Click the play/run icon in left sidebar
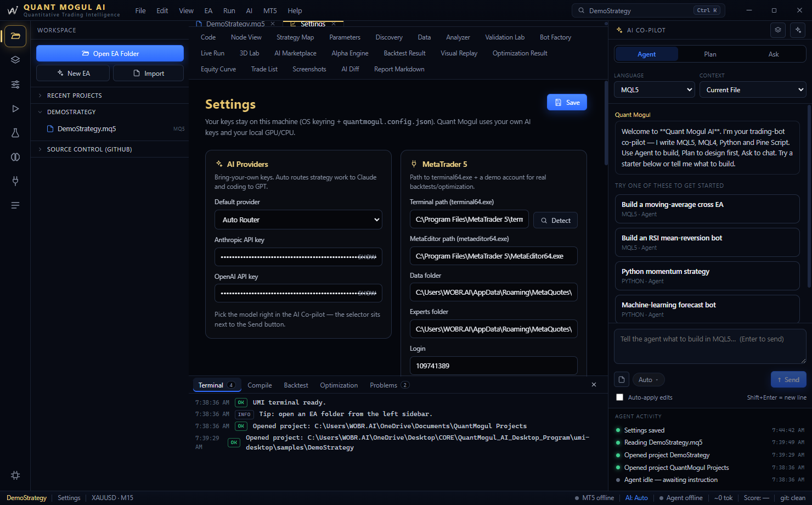The height and width of the screenshot is (505, 812). tap(15, 109)
